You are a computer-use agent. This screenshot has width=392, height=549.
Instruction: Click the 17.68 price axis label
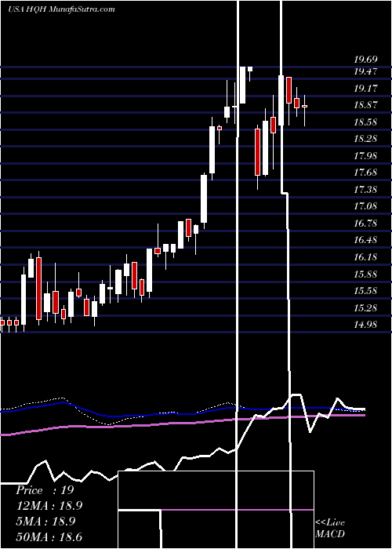pyautogui.click(x=366, y=173)
